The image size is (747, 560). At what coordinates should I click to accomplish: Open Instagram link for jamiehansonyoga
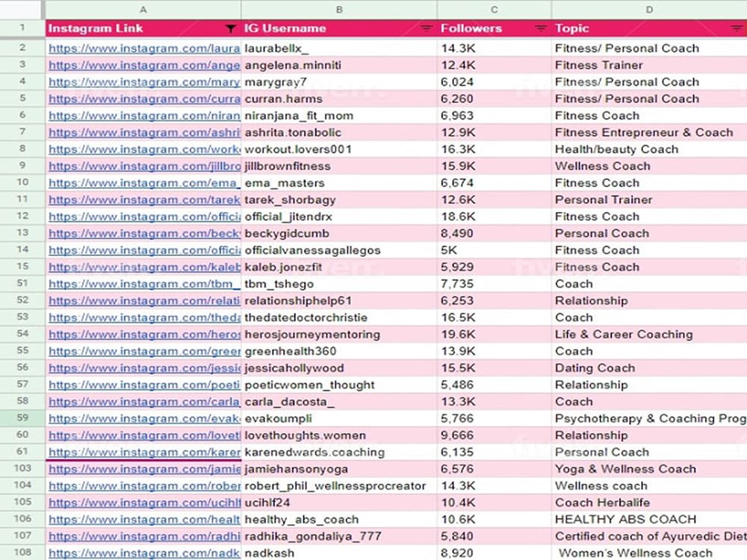point(144,469)
